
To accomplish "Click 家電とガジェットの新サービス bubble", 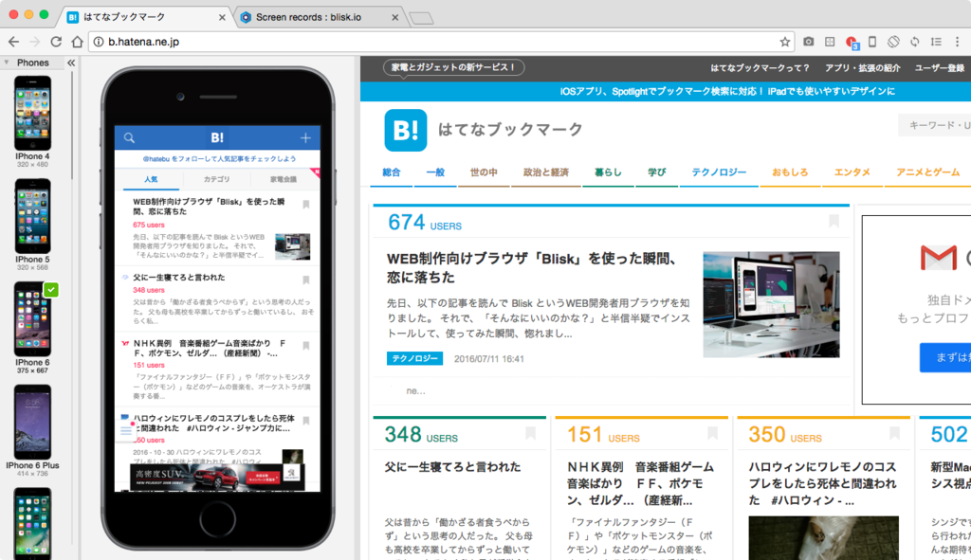I will pyautogui.click(x=453, y=67).
